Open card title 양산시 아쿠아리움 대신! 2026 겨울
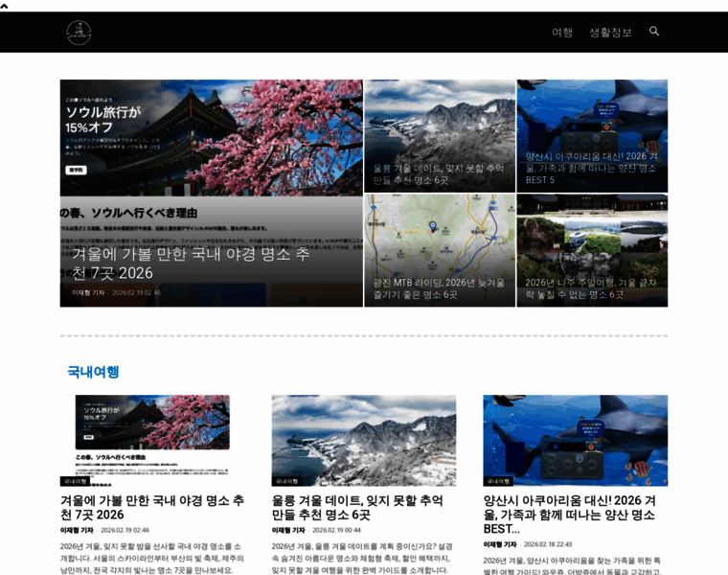Viewport: 728px width, 575px height. [570, 515]
